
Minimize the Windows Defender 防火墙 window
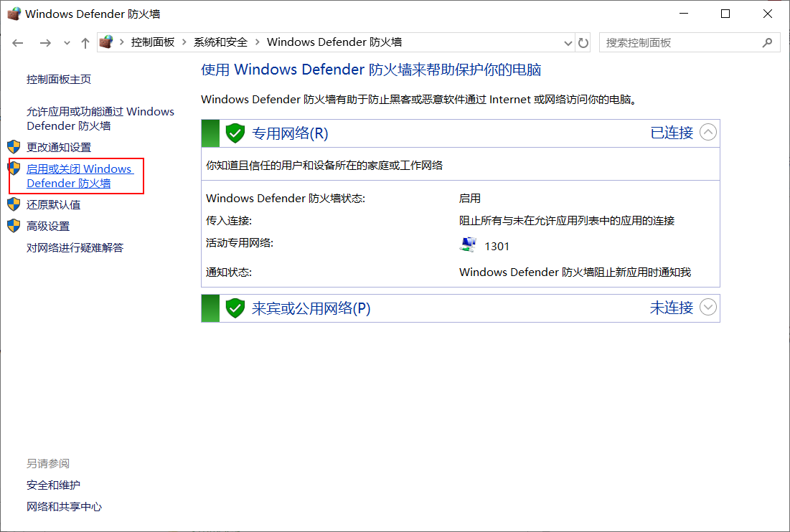[x=684, y=14]
